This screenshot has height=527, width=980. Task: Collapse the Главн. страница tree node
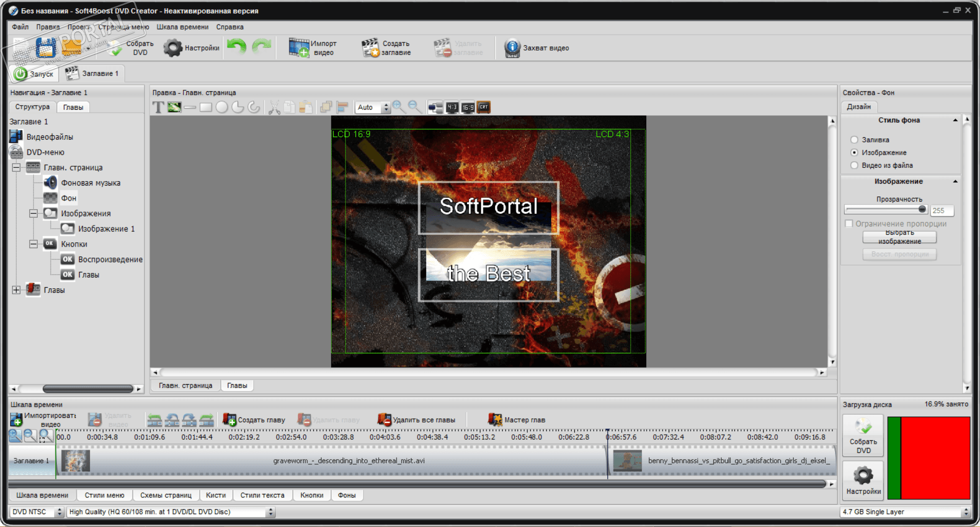point(16,167)
